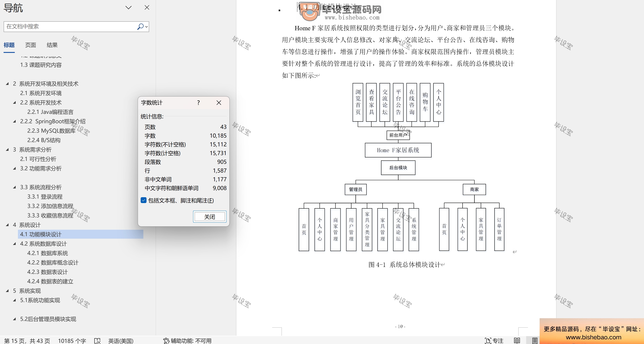Click the 关闭 button

(x=209, y=217)
